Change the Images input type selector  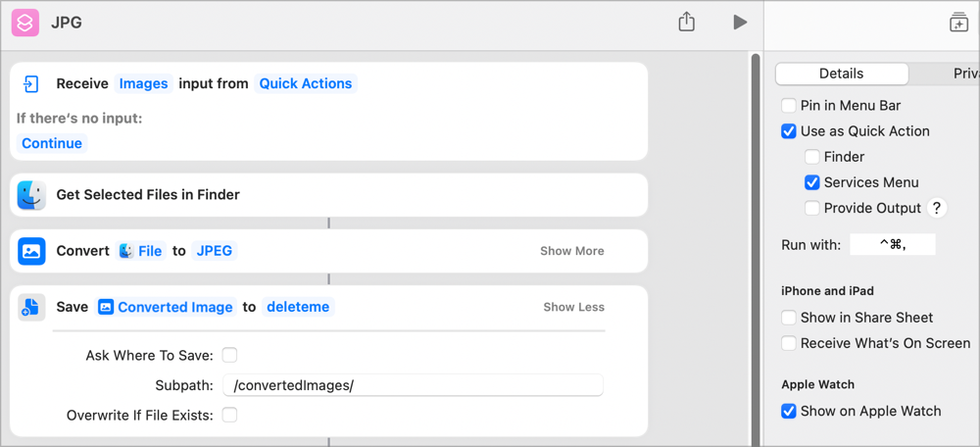[x=143, y=84]
